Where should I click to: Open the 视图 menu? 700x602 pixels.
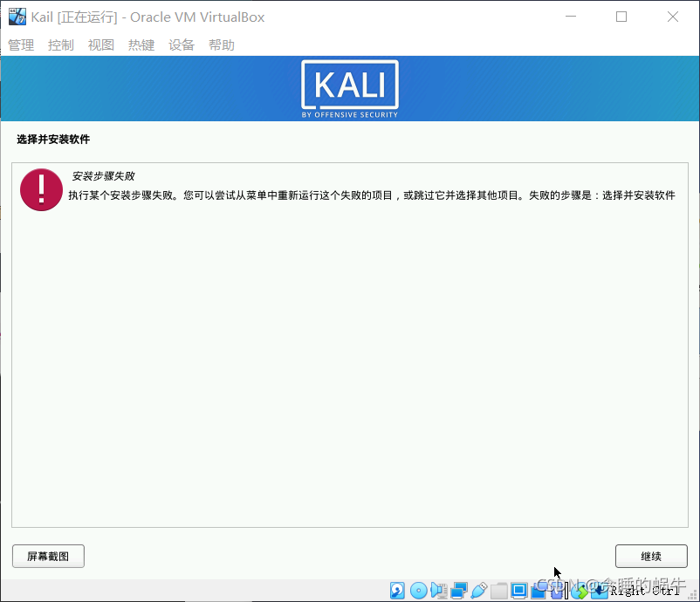[101, 45]
